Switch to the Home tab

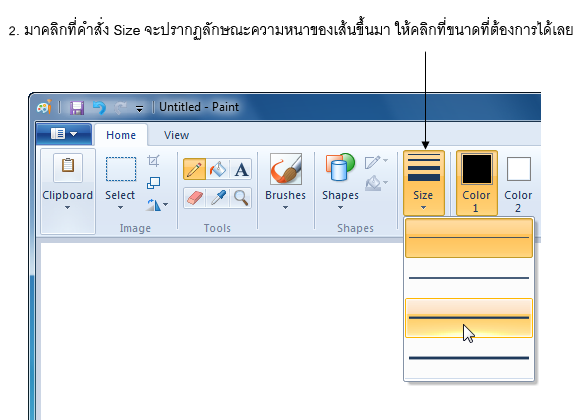(121, 135)
